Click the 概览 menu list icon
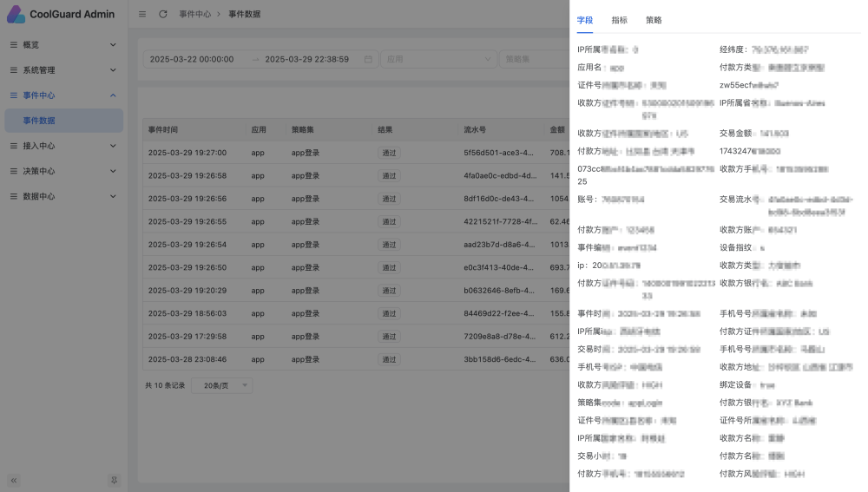This screenshot has height=492, width=868. (x=14, y=44)
